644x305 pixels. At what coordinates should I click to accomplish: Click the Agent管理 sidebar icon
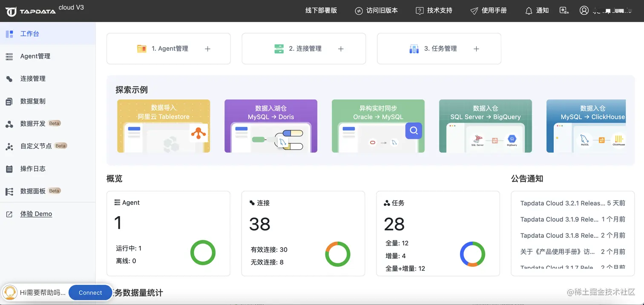[9, 56]
